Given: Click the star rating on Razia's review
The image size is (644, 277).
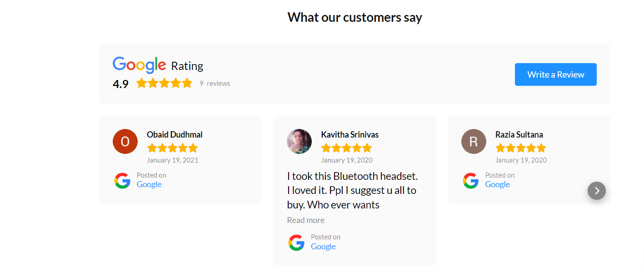Looking at the screenshot, I should [521, 148].
